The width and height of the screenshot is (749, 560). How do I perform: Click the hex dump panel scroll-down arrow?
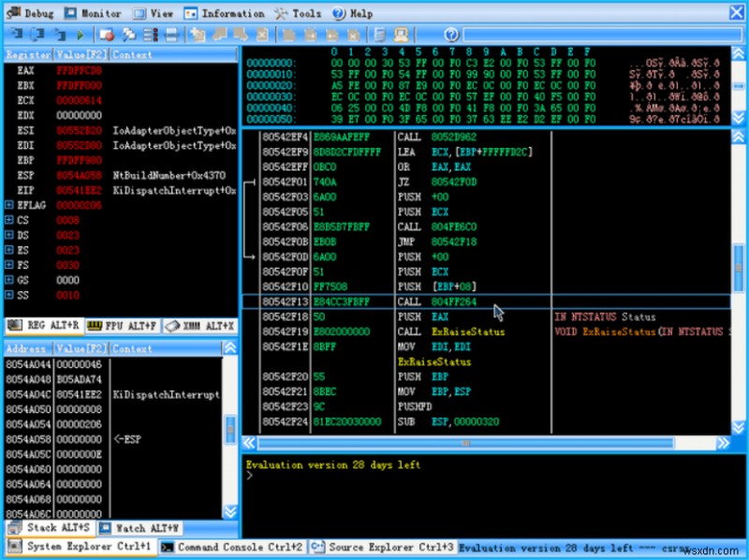click(738, 118)
